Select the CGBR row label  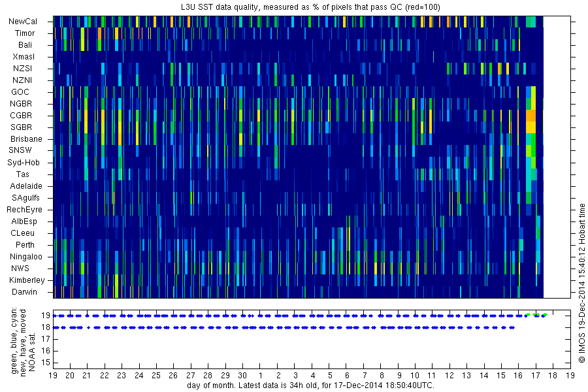[x=21, y=115]
